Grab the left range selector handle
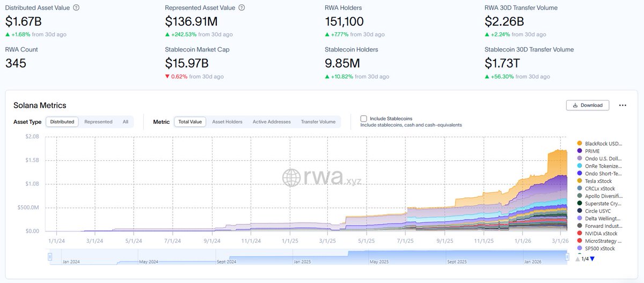The width and height of the screenshot is (644, 283). point(50,258)
